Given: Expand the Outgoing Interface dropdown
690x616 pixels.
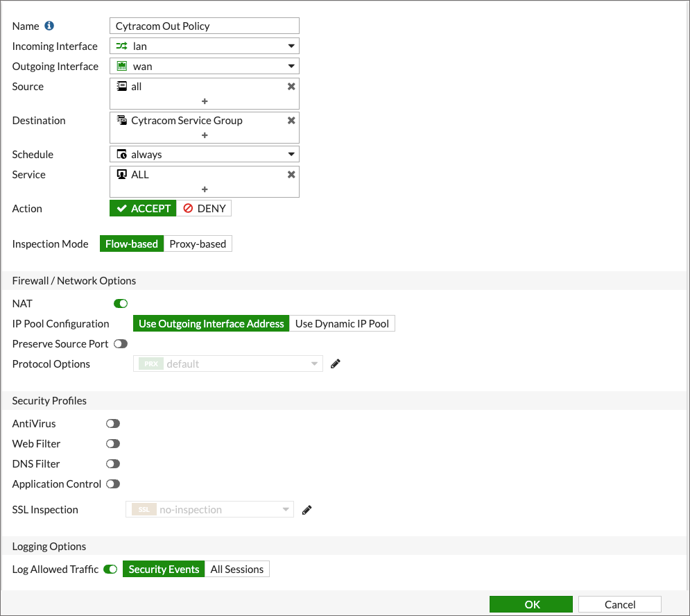Looking at the screenshot, I should point(205,67).
